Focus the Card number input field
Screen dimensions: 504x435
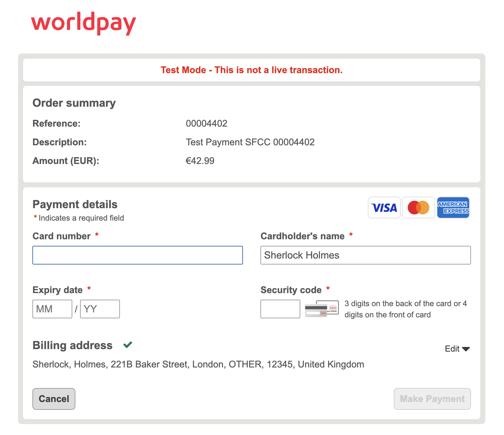click(137, 255)
